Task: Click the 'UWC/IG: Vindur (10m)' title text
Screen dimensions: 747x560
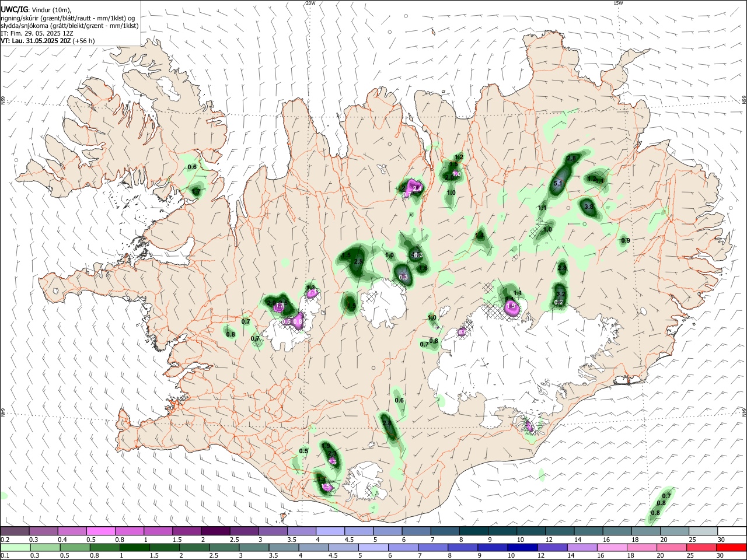Action: point(36,10)
